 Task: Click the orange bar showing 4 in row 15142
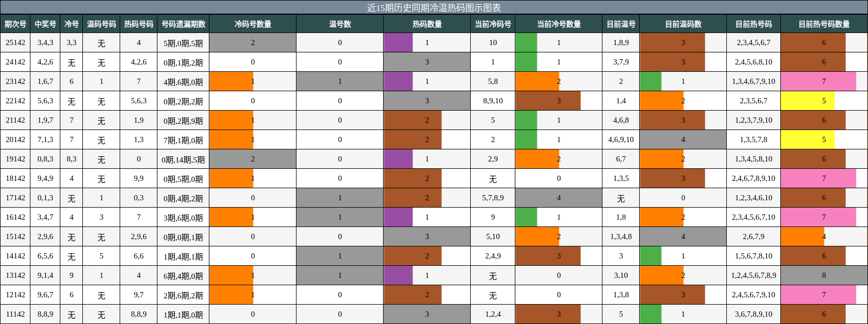point(802,236)
